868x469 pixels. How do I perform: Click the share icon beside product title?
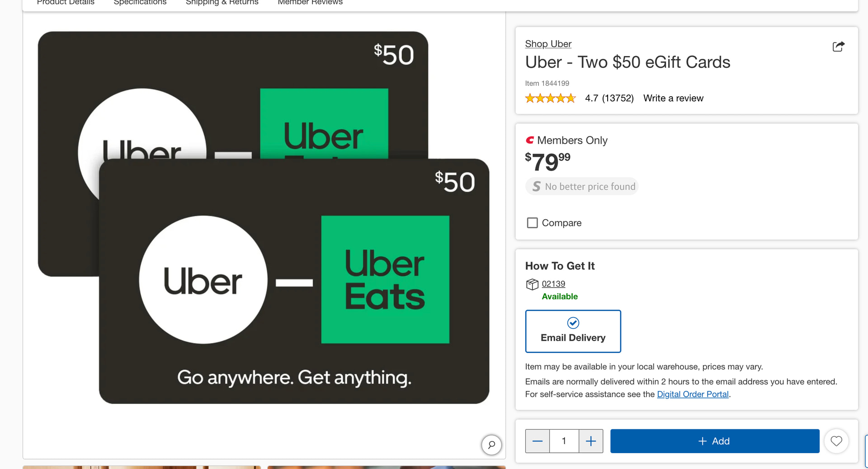838,47
